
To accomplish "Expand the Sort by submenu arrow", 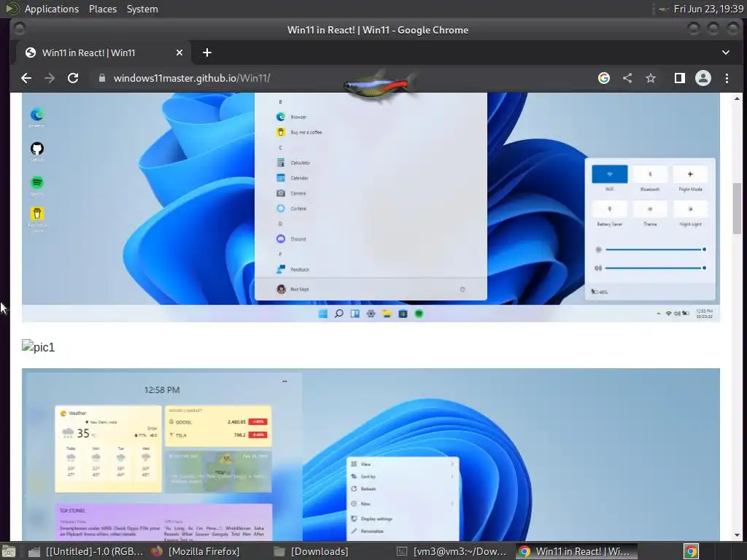I will (452, 476).
